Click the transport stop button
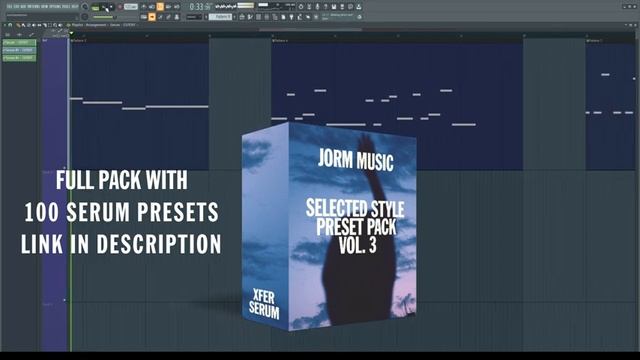Image resolution: width=640 pixels, height=360 pixels. [111, 7]
